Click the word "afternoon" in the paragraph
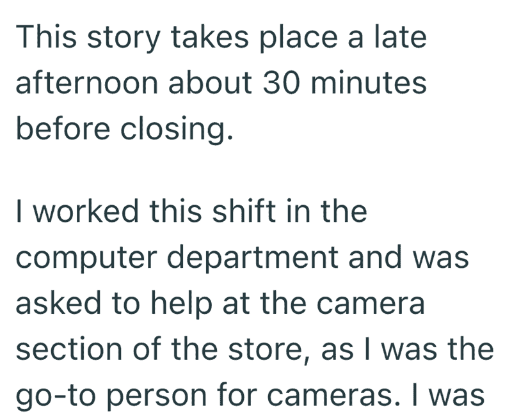 [x=87, y=82]
